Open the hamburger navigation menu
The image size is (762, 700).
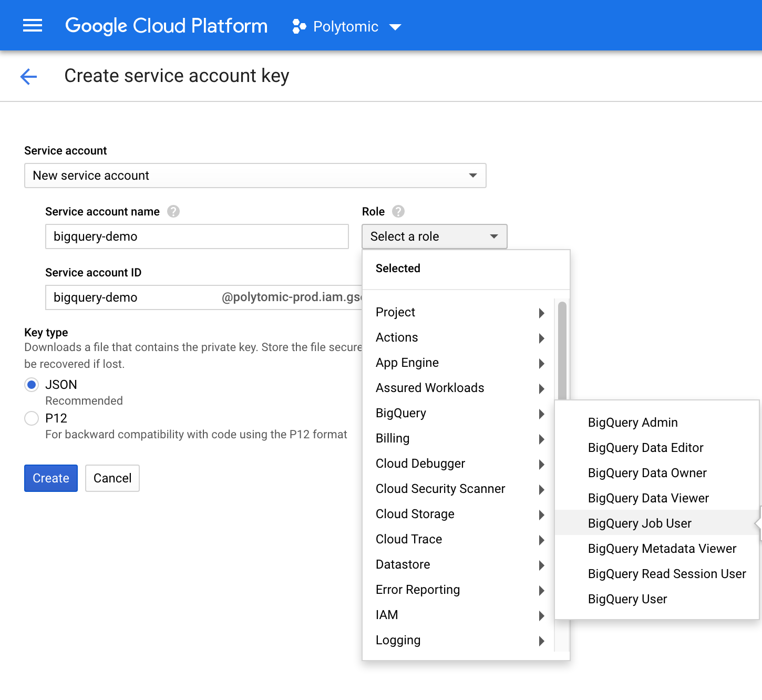(33, 26)
